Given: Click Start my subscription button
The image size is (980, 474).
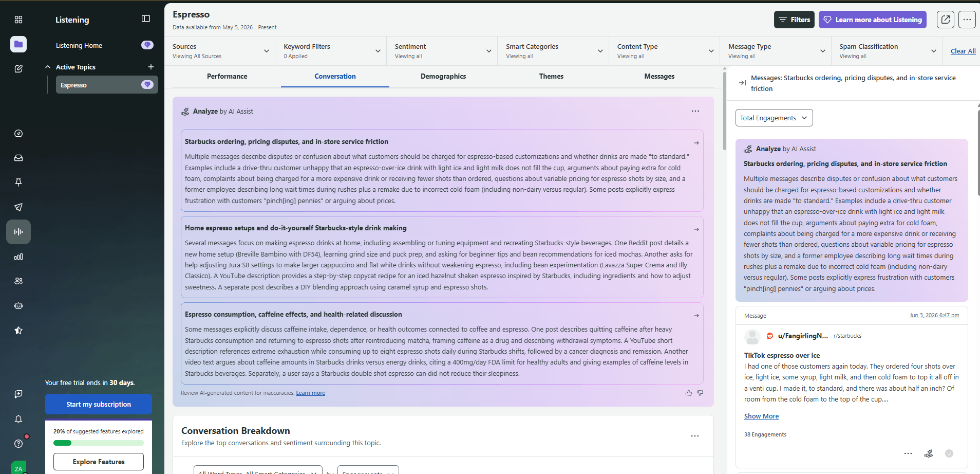Looking at the screenshot, I should click(x=99, y=404).
